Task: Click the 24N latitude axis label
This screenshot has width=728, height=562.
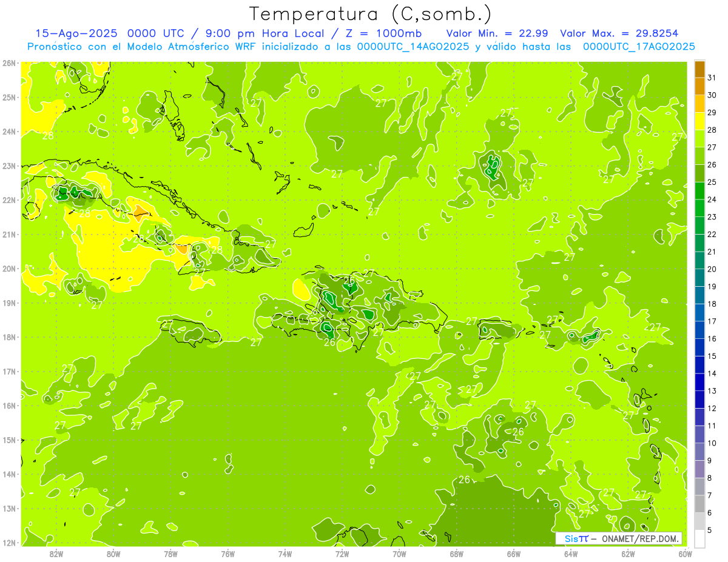Action: click(x=10, y=132)
